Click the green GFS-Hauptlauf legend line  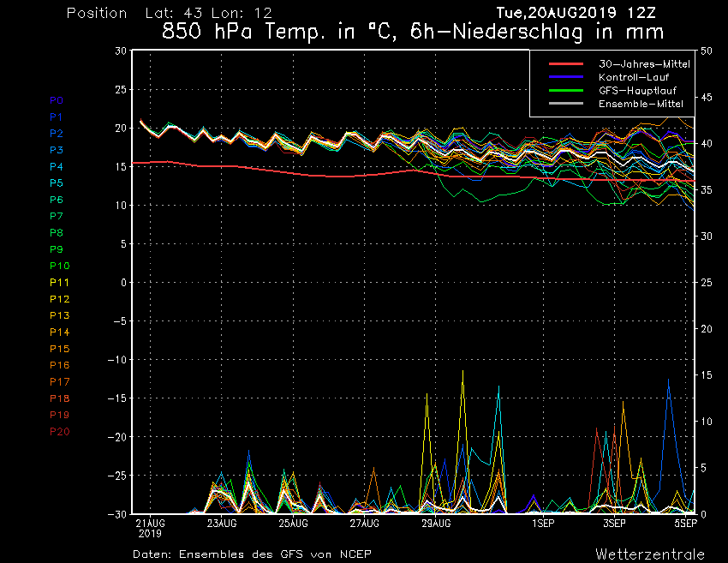(566, 90)
